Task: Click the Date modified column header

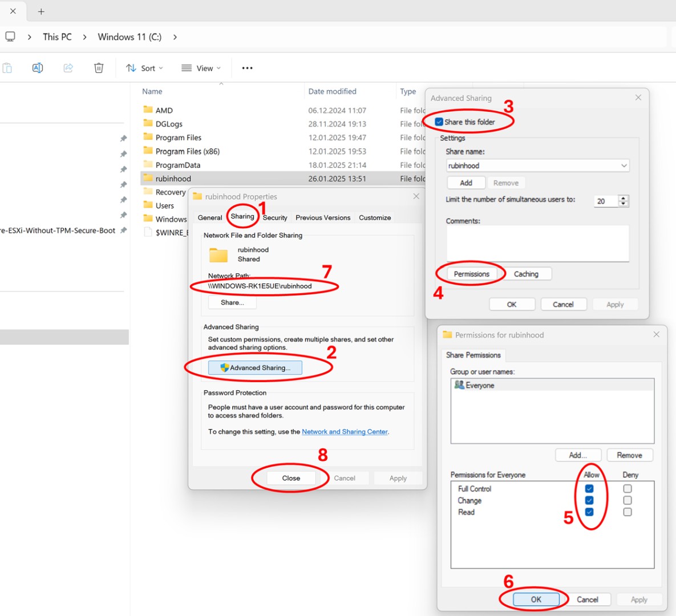Action: [333, 91]
